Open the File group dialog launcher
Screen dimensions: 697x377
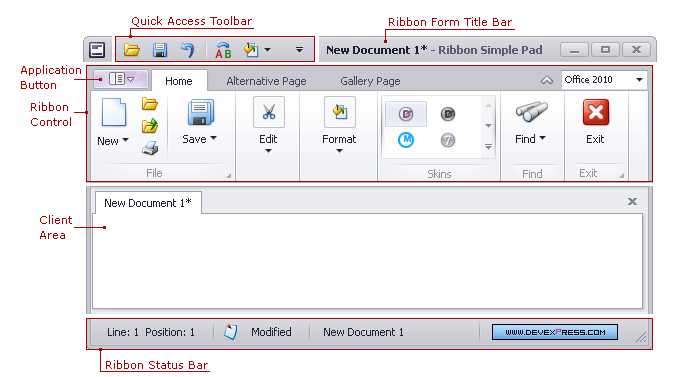pyautogui.click(x=228, y=176)
